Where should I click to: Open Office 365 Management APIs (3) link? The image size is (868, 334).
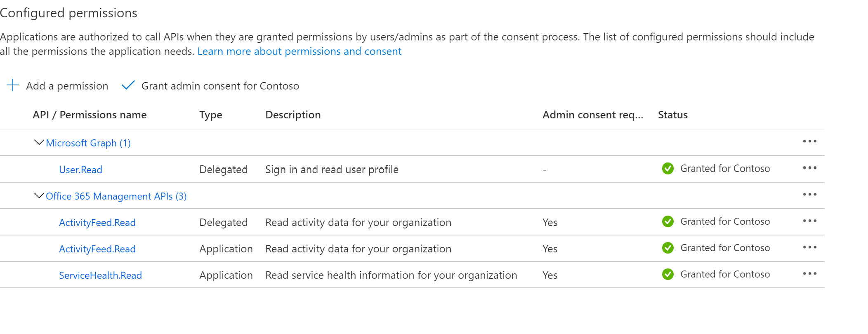tap(116, 196)
